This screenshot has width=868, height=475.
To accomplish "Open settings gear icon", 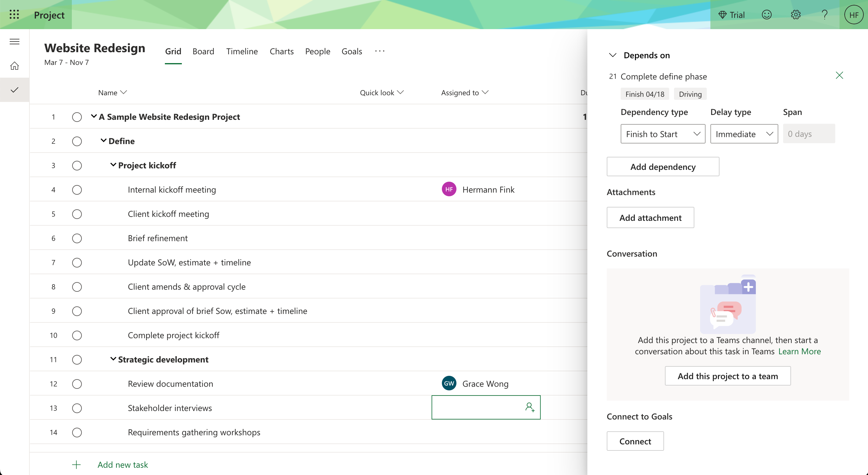I will point(796,15).
